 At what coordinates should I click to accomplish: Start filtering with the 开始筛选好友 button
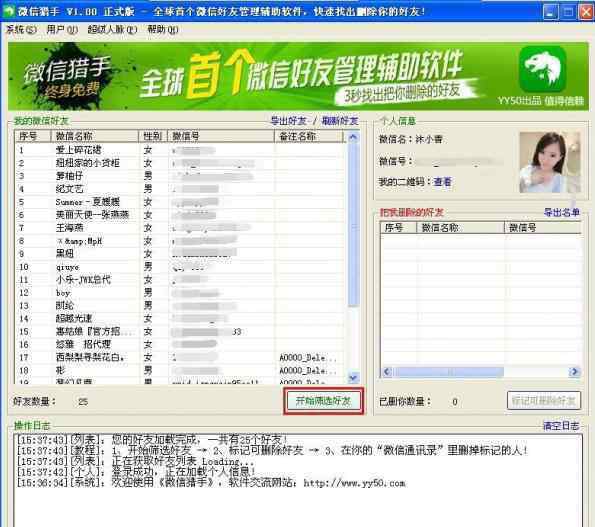click(x=323, y=401)
